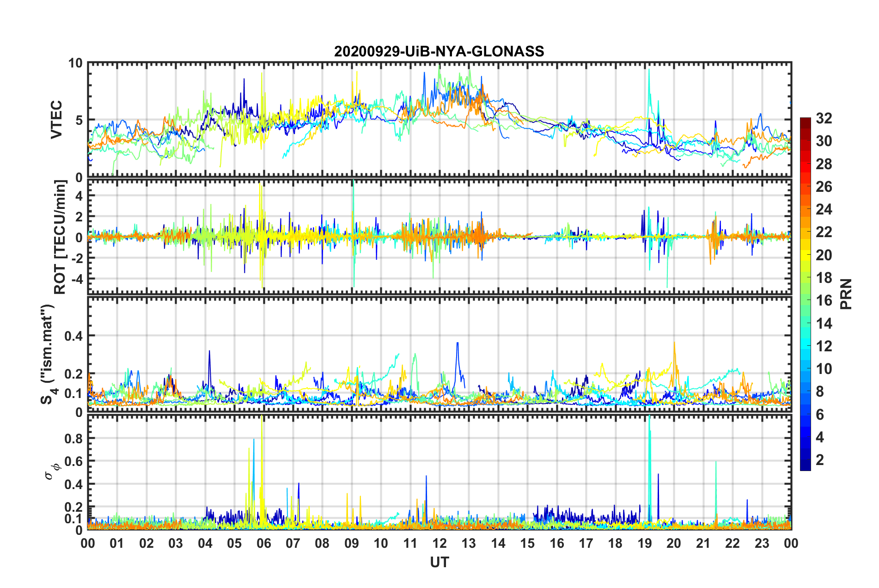This screenshot has width=879, height=588.
Task: Click the PRN colorbar label
Action: pyautogui.click(x=846, y=294)
